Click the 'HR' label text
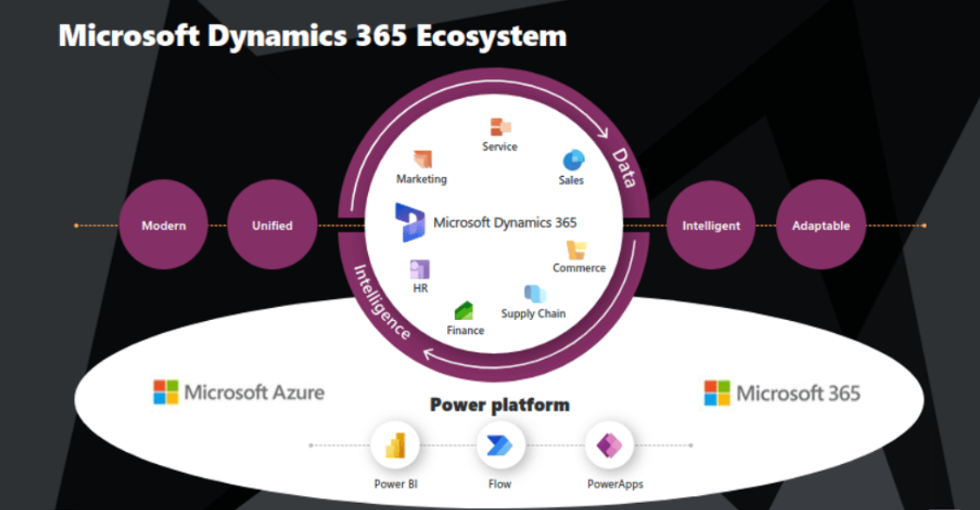This screenshot has width=980, height=510. coord(421,288)
